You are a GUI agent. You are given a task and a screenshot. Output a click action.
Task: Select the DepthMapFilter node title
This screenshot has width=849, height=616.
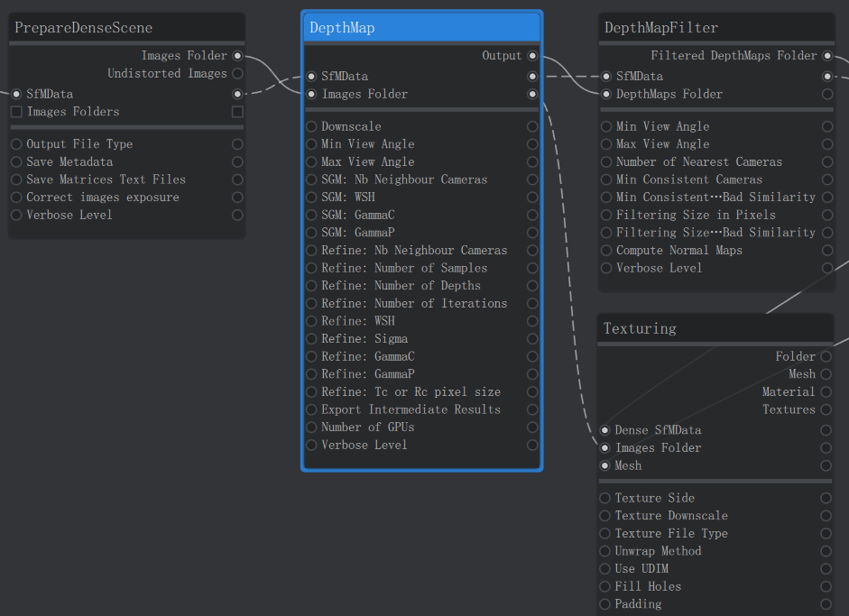[661, 28]
